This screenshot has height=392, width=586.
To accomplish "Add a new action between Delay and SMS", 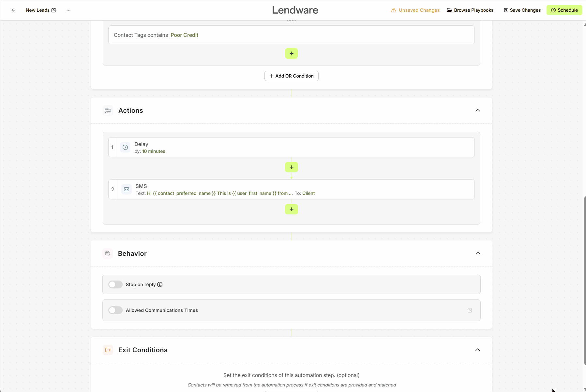I will (x=291, y=167).
